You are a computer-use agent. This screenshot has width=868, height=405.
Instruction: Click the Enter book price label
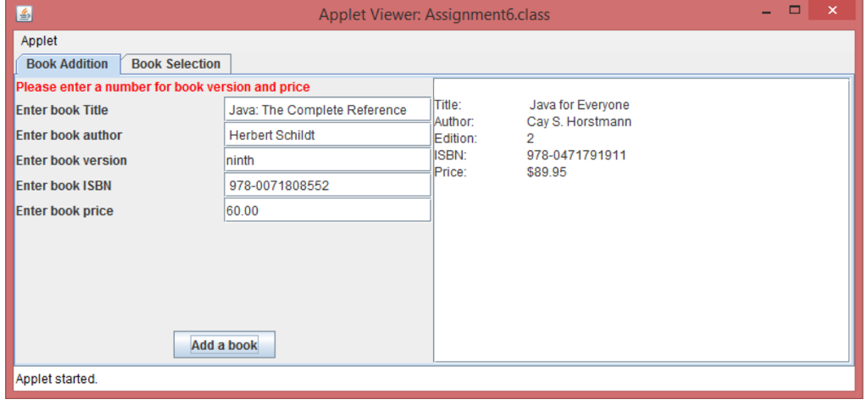(64, 211)
